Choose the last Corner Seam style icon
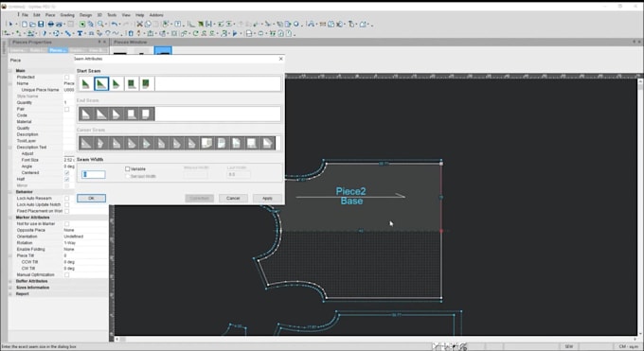The image size is (644, 351). (x=267, y=143)
